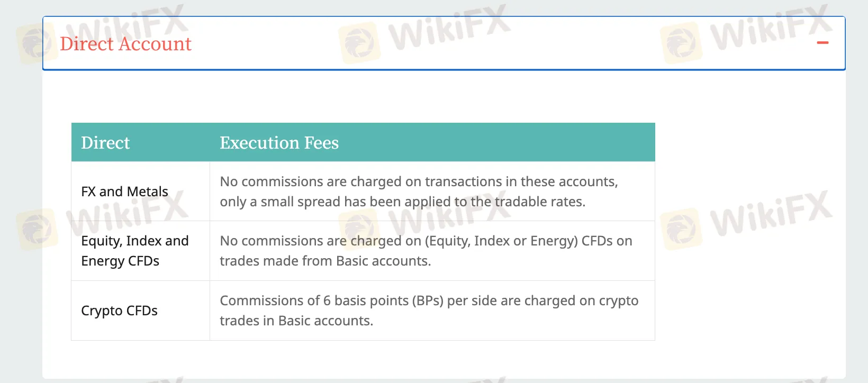Collapse the Direct Account section minus icon
868x383 pixels.
822,43
